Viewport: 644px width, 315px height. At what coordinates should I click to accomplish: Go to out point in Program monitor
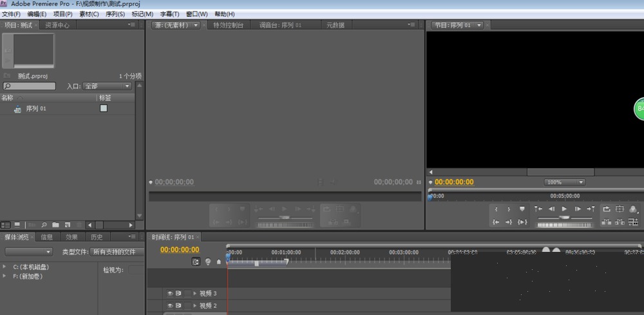(x=509, y=222)
